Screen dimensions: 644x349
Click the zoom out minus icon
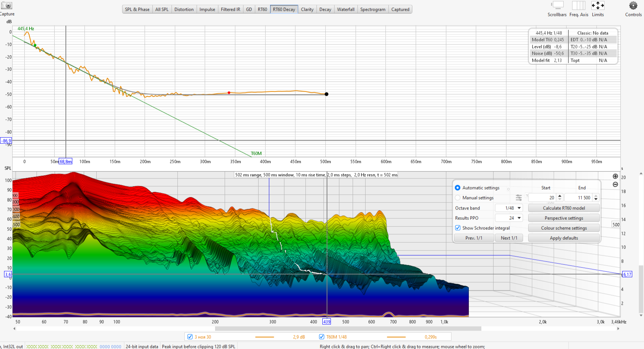(615, 184)
